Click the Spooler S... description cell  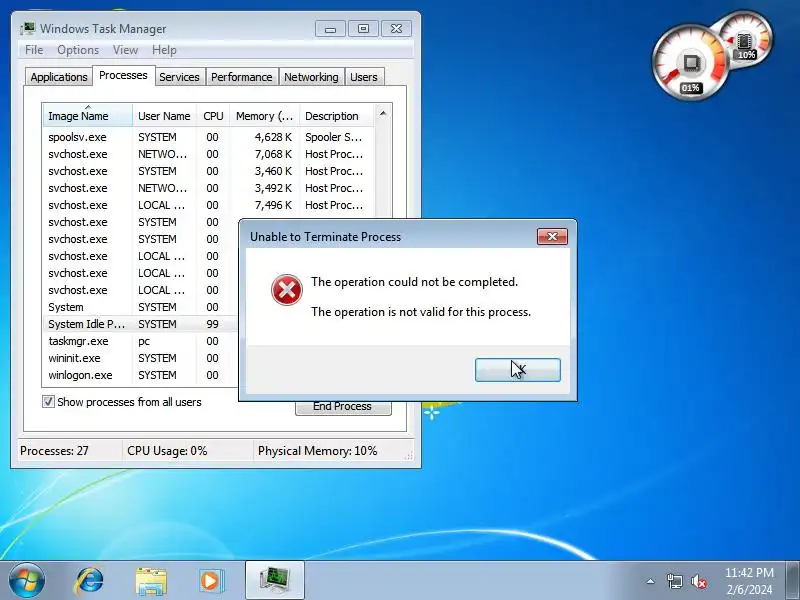click(x=334, y=137)
